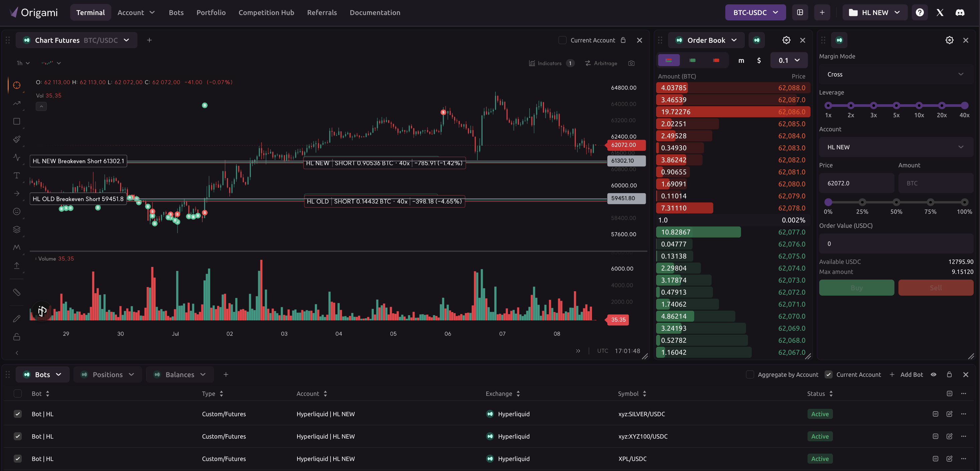The width and height of the screenshot is (980, 471).
Task: Open the emoji sticker tool
Action: coord(17,211)
